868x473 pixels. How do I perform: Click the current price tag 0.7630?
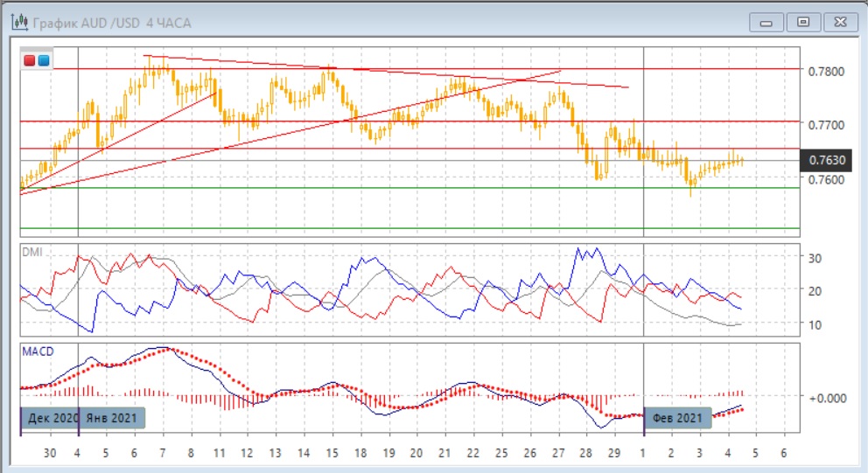tap(827, 160)
